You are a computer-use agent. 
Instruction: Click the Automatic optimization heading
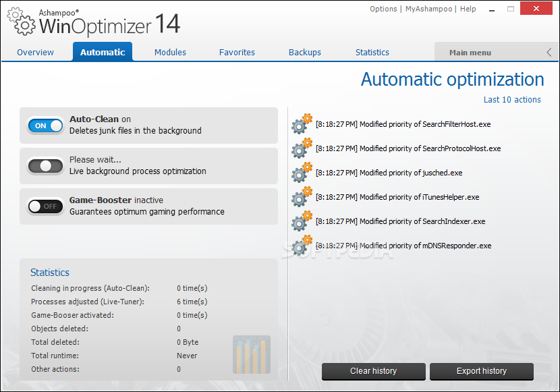pyautogui.click(x=453, y=79)
